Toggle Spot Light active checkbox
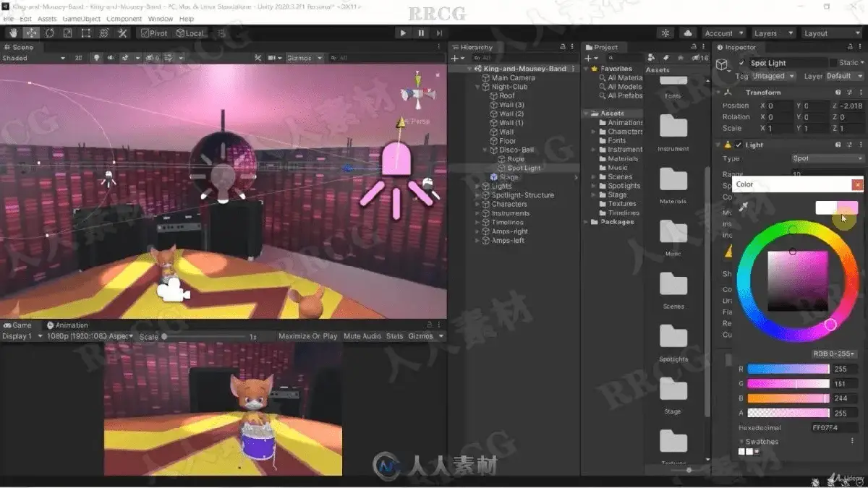The image size is (868, 488). 741,63
